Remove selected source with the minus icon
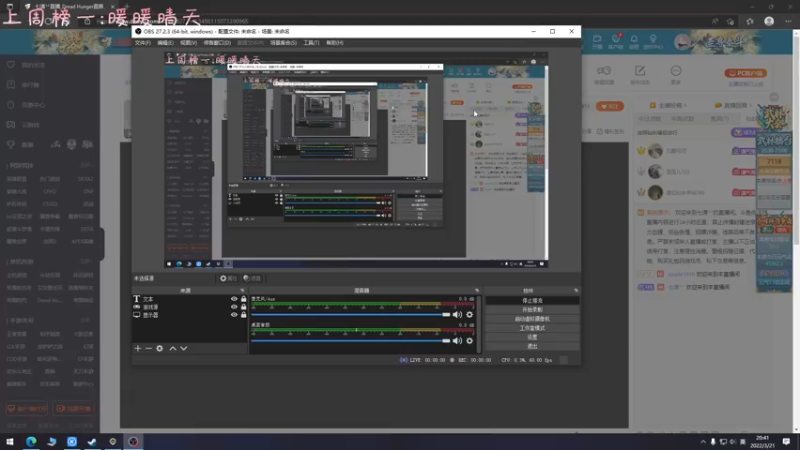Image resolution: width=800 pixels, height=450 pixels. [148, 348]
